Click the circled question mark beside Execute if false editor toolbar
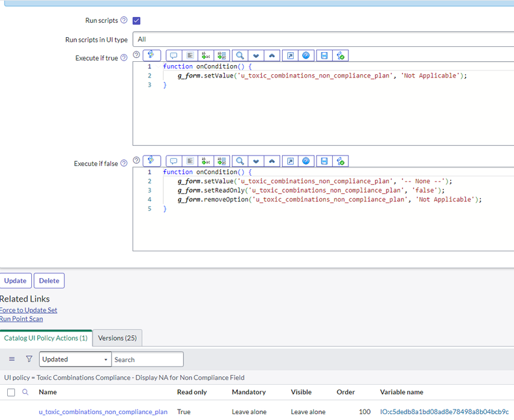 (136, 160)
